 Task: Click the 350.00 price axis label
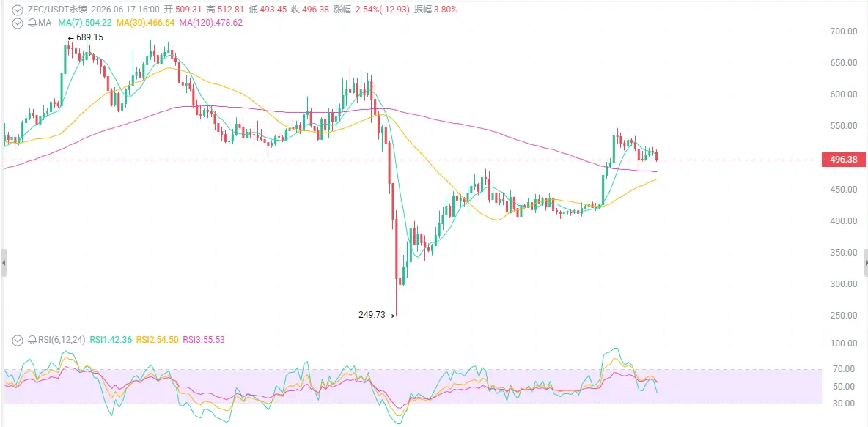click(845, 253)
